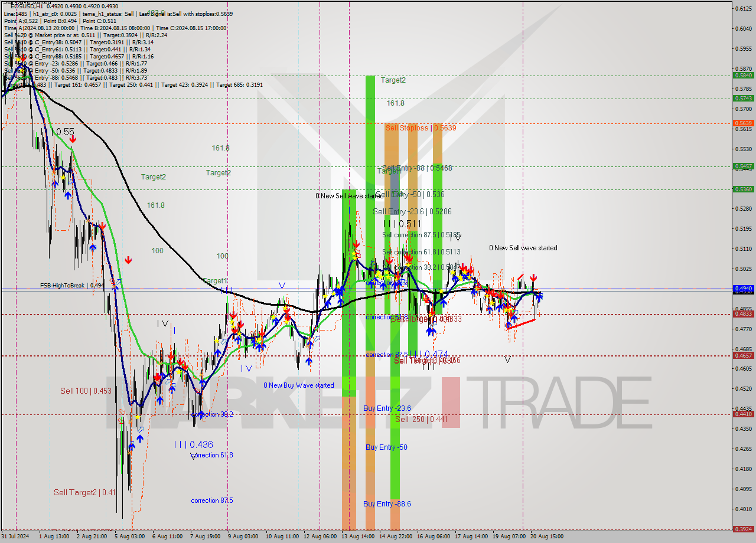Select the 0.5280 price axis value

tap(743, 208)
